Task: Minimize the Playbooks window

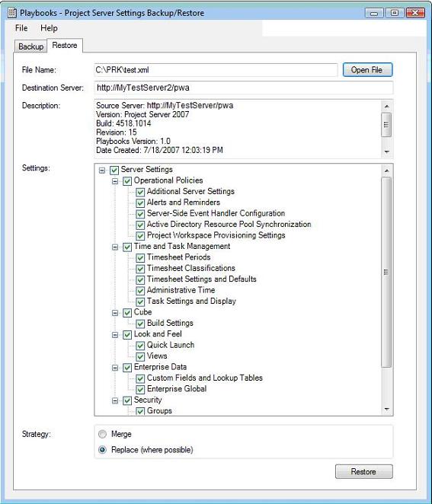Action: click(374, 13)
